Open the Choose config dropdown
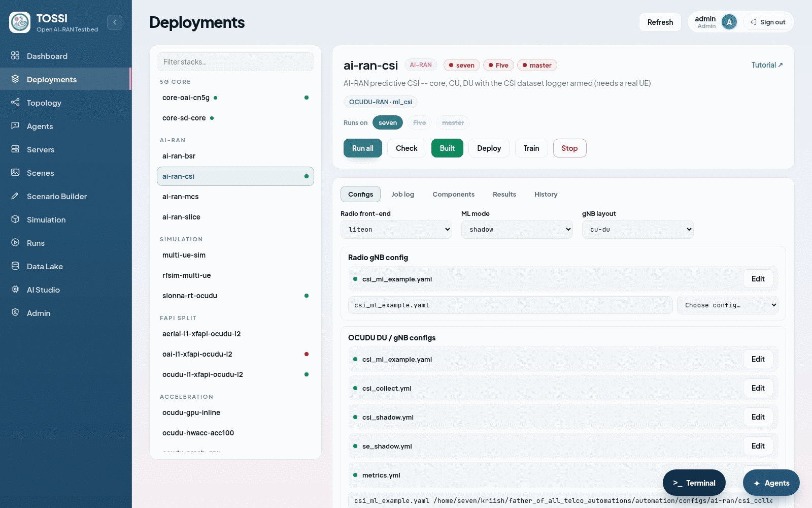This screenshot has height=508, width=812. point(728,305)
